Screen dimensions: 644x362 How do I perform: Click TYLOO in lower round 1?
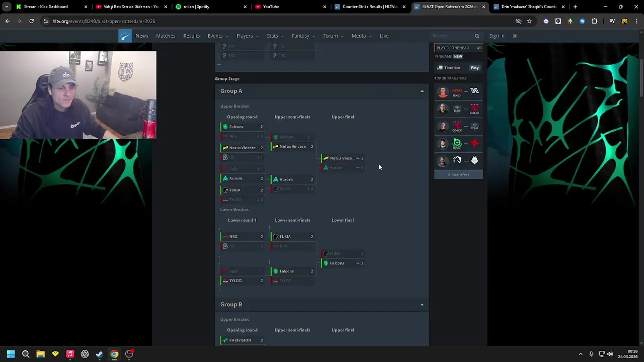pyautogui.click(x=243, y=281)
